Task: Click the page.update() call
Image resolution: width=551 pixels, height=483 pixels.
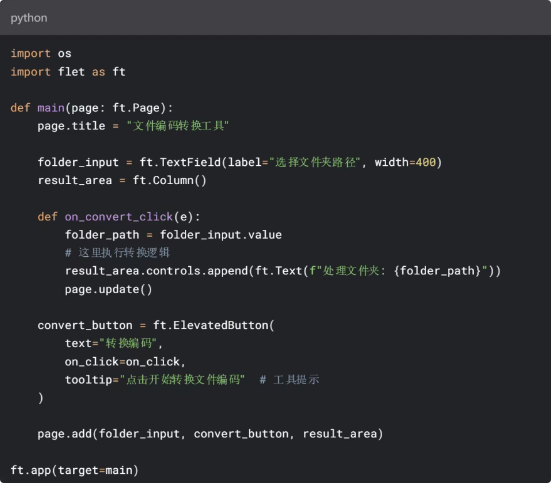Action: click(108, 289)
